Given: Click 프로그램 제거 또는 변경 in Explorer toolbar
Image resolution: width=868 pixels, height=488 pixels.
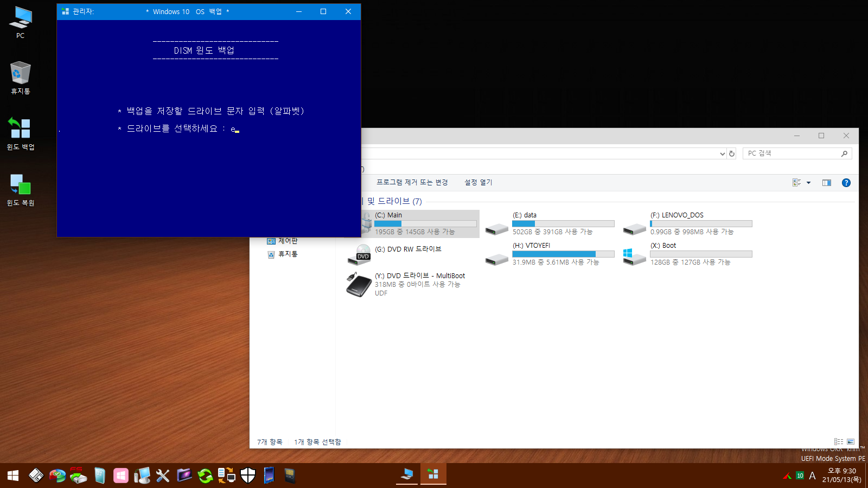Looking at the screenshot, I should point(412,183).
